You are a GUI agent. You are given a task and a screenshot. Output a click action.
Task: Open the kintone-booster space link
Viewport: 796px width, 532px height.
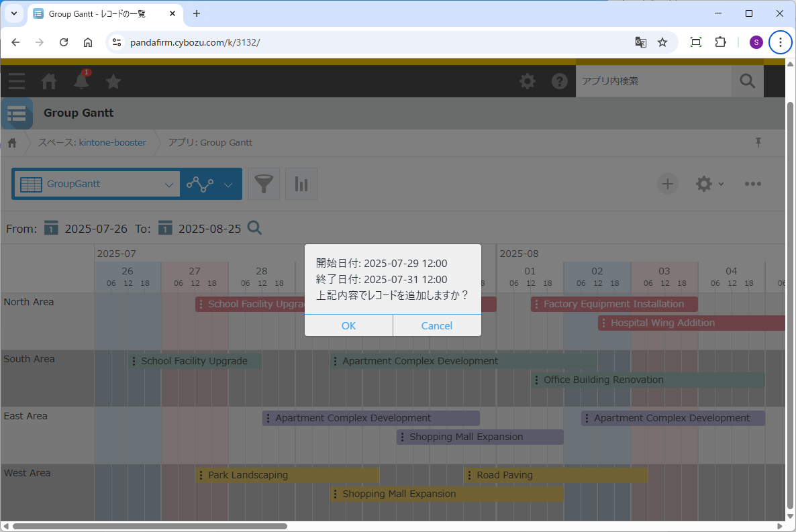point(112,142)
